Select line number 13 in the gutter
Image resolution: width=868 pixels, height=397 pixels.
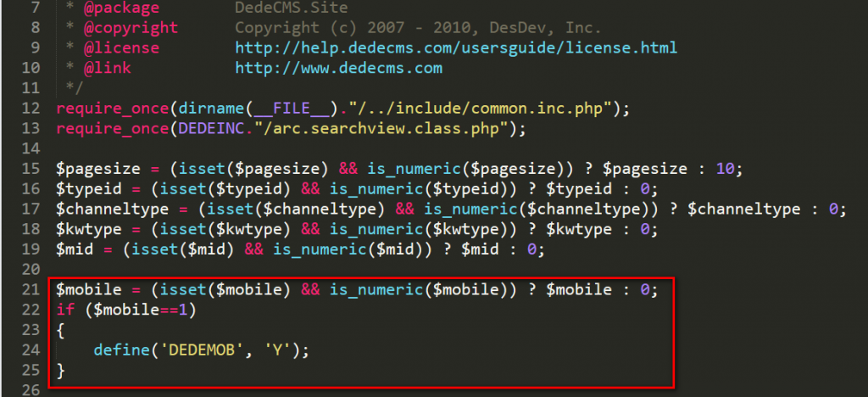coord(32,128)
